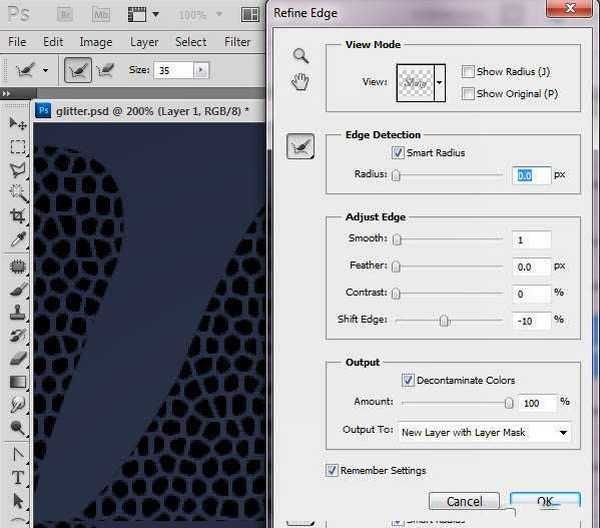The width and height of the screenshot is (600, 528).
Task: Click the Refine Radius brush tool in dialog
Action: click(x=299, y=147)
